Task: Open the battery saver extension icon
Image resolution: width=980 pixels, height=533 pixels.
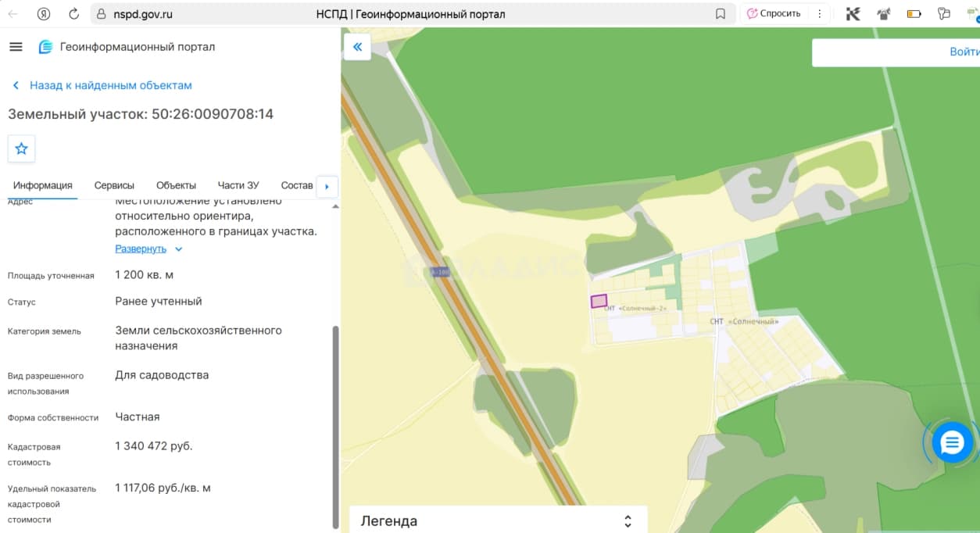Action: coord(914,13)
